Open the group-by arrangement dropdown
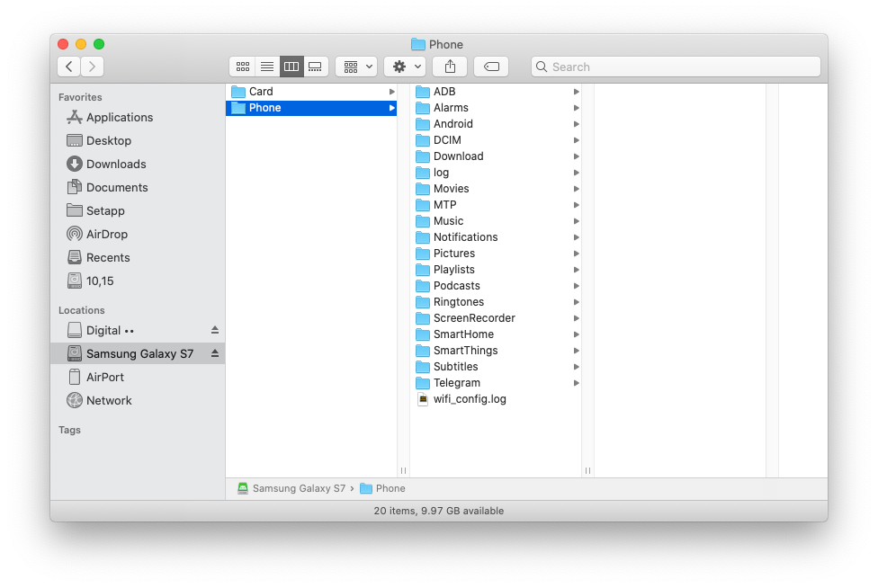This screenshot has width=878, height=588. 356,67
